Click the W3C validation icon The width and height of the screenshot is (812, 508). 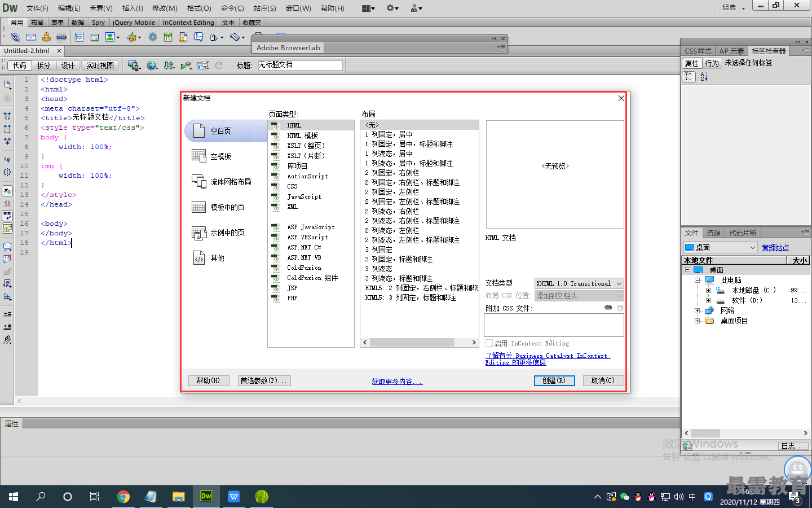click(x=186, y=65)
